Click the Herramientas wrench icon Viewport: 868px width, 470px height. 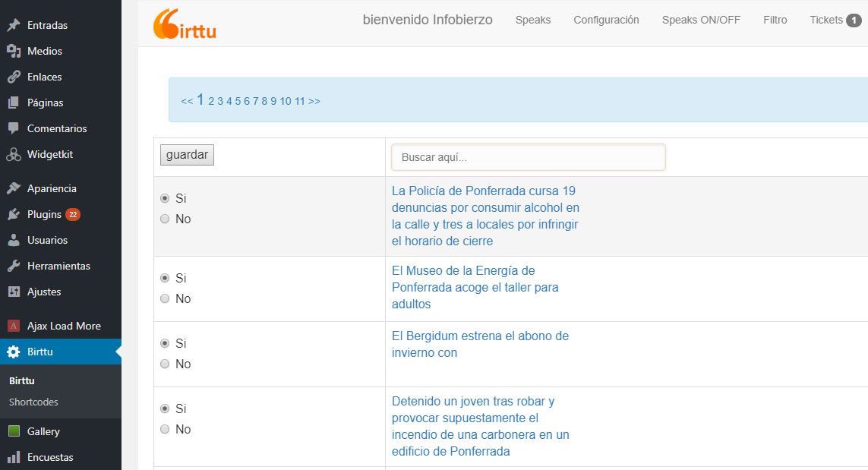click(14, 266)
